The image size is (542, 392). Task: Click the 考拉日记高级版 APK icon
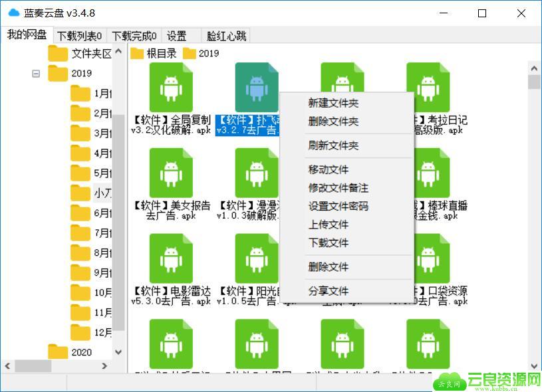428,87
